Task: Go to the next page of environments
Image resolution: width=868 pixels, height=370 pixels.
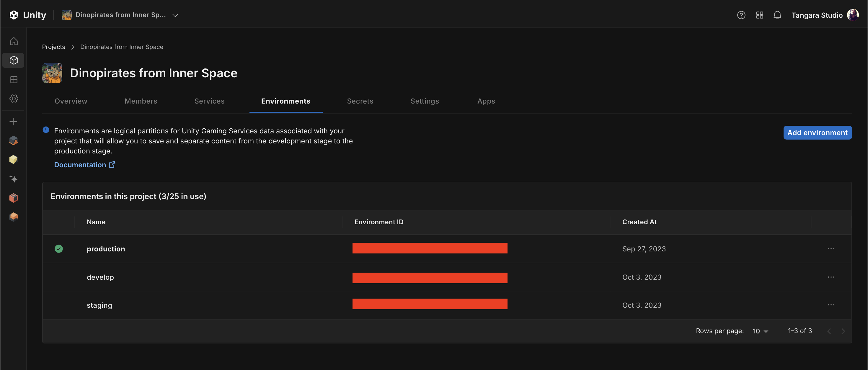Action: pyautogui.click(x=843, y=331)
